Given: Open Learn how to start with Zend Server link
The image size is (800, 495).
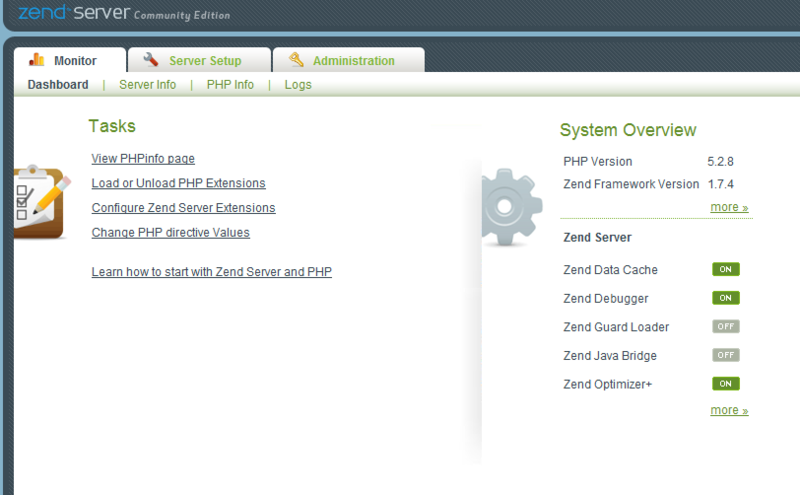Looking at the screenshot, I should pos(212,271).
